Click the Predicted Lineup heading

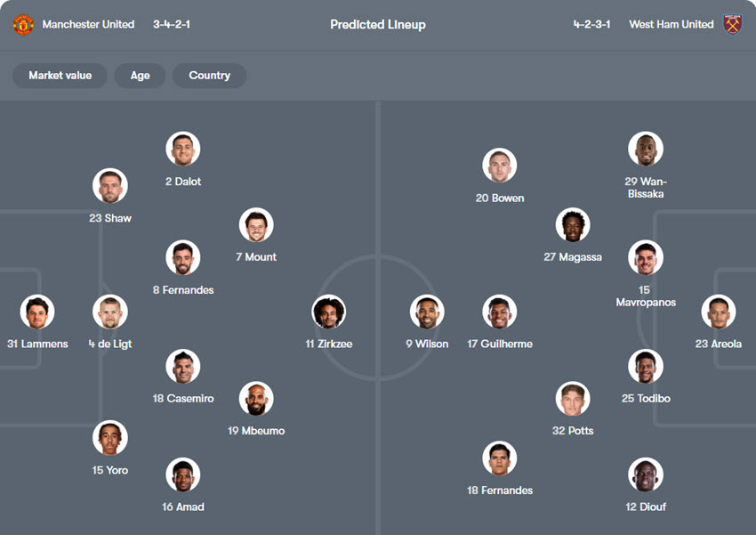(x=377, y=25)
